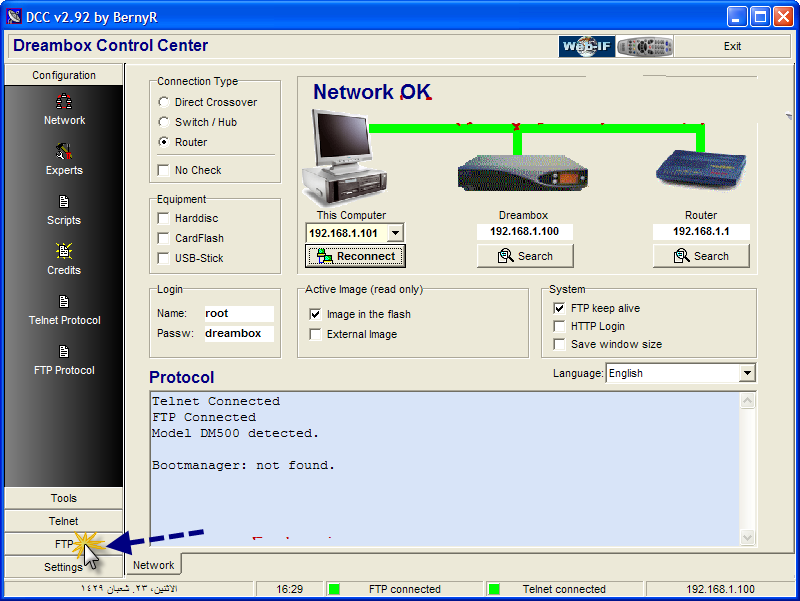The image size is (800, 601).
Task: Click the Router IP address field
Action: pyautogui.click(x=701, y=232)
